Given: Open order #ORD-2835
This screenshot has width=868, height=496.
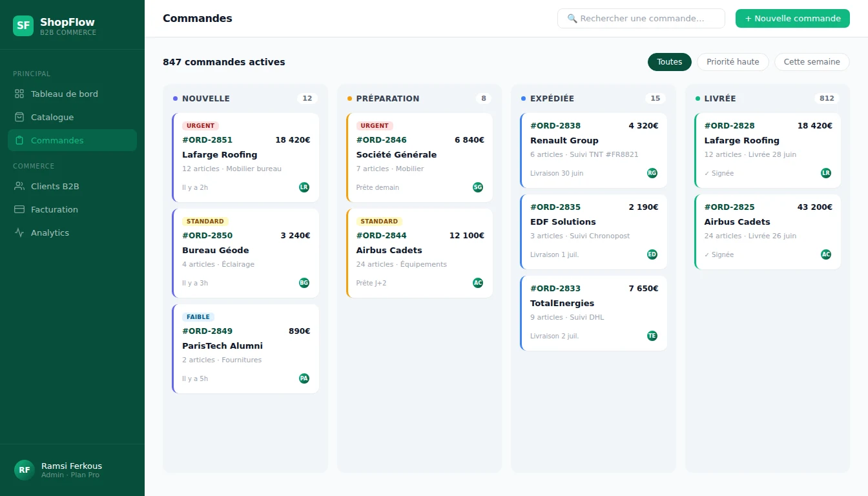Looking at the screenshot, I should pos(594,232).
